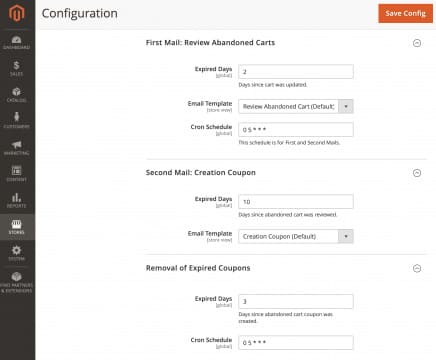Click 'This schedule is for First and Second Mails' note
Screen dimensions: 436x360
(289, 143)
